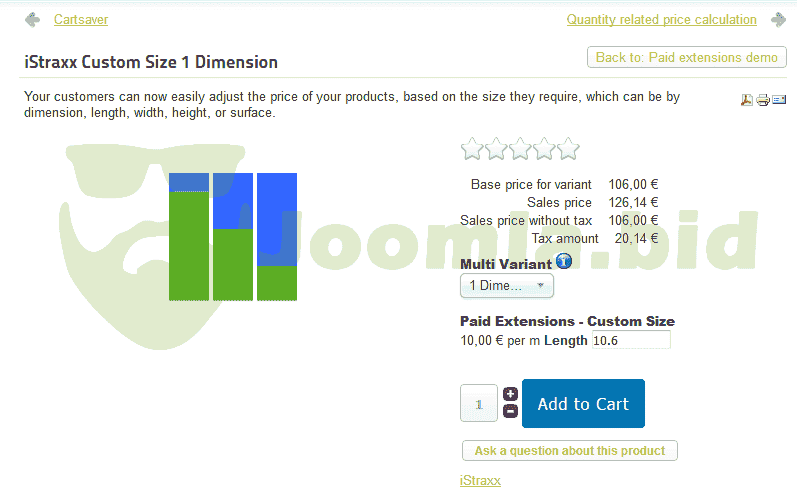797x491 pixels.
Task: Select the Sales price value 126,14 €
Action: coord(633,202)
